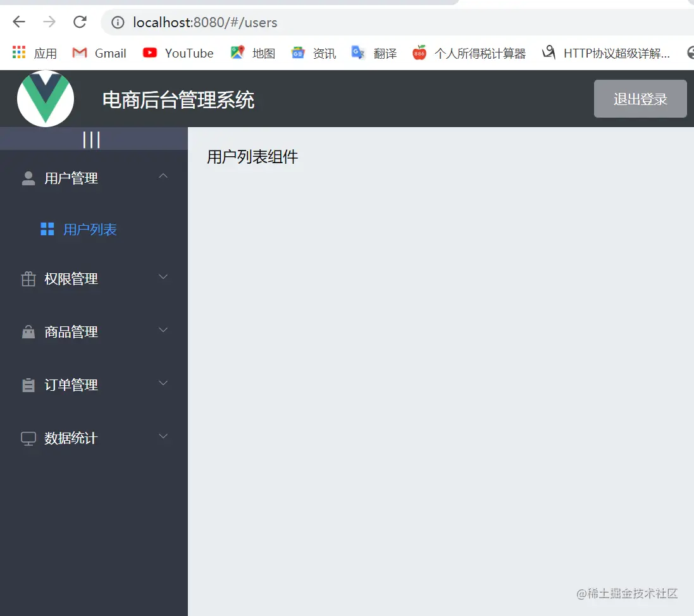Open the Gmail bookmark

coord(99,53)
